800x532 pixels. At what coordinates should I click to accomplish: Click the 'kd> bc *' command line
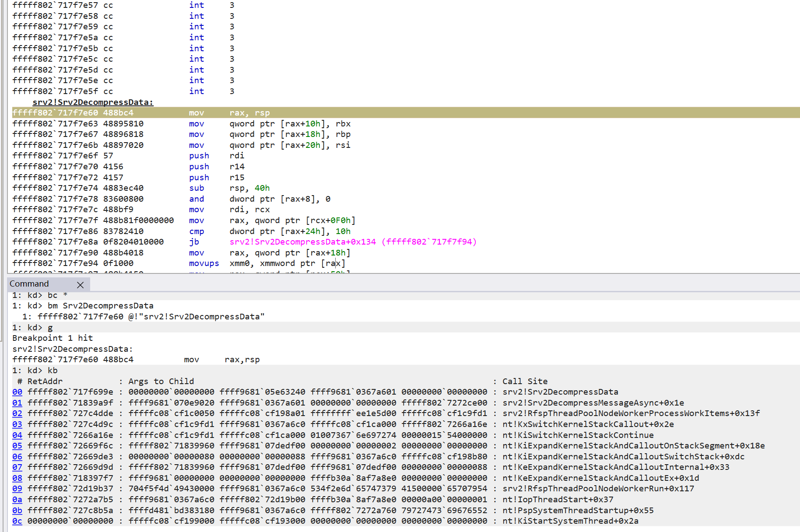pos(40,295)
